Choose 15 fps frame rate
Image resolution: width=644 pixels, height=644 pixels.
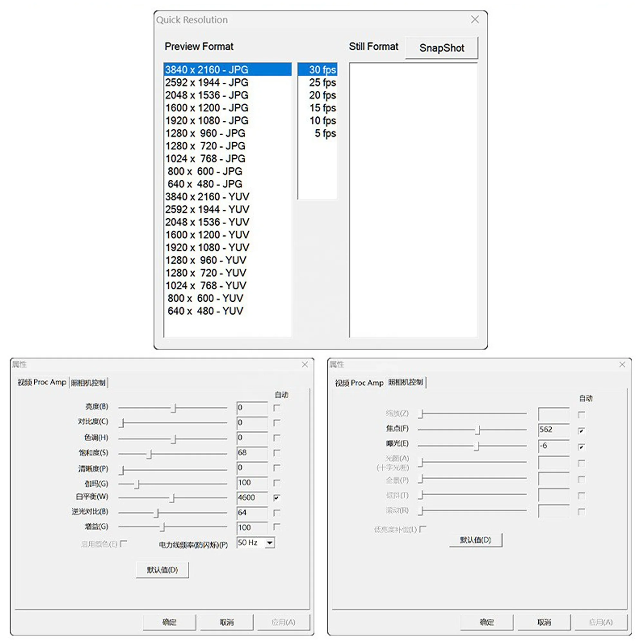(322, 108)
